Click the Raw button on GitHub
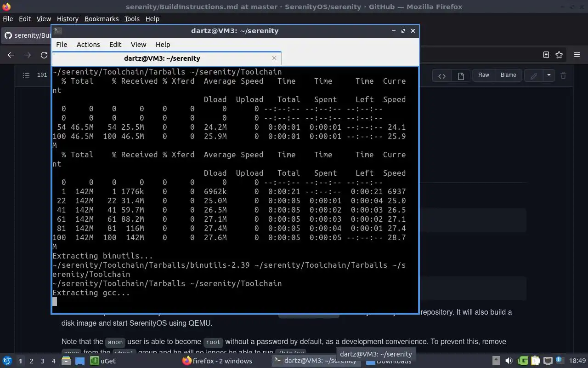Image resolution: width=588 pixels, height=368 pixels. pyautogui.click(x=484, y=75)
